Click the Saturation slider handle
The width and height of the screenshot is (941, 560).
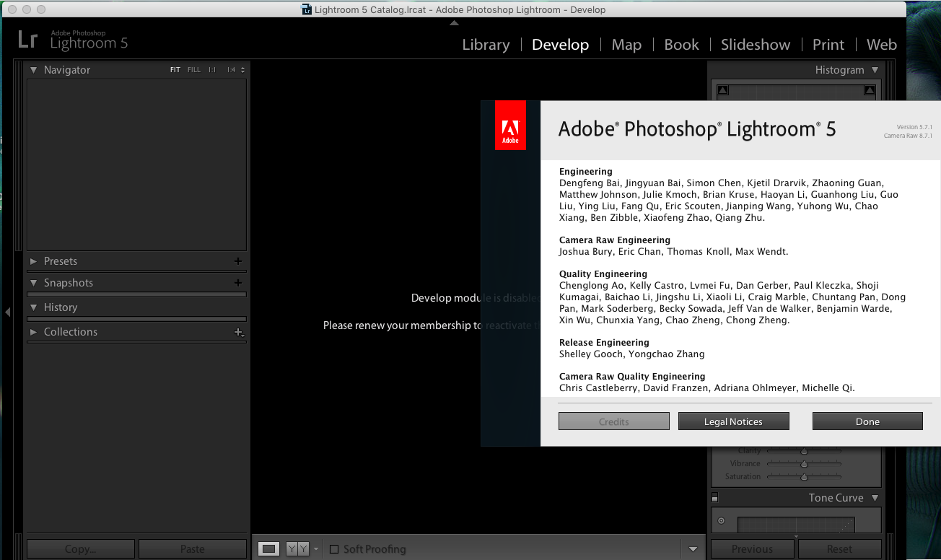[804, 477]
